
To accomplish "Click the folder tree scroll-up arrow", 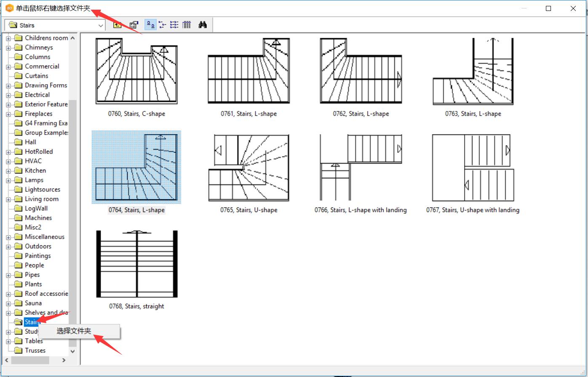I will [72, 38].
